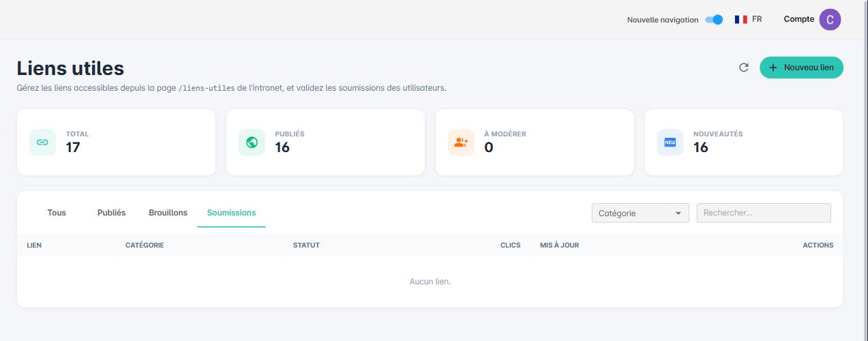Click the Aucun lien. empty message
The height and width of the screenshot is (341, 868).
pyautogui.click(x=430, y=282)
